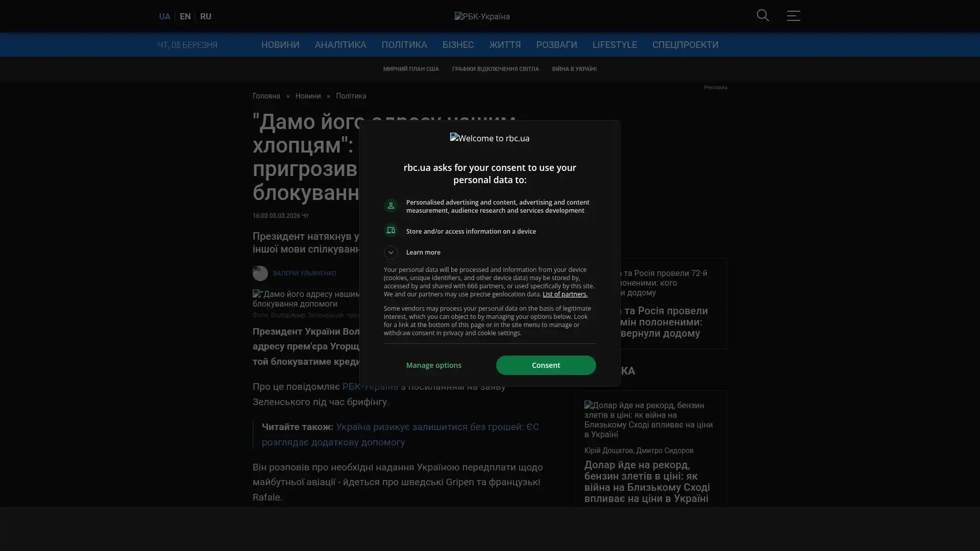Click the Політика breadcrumb link
This screenshot has height=551, width=980.
(351, 96)
